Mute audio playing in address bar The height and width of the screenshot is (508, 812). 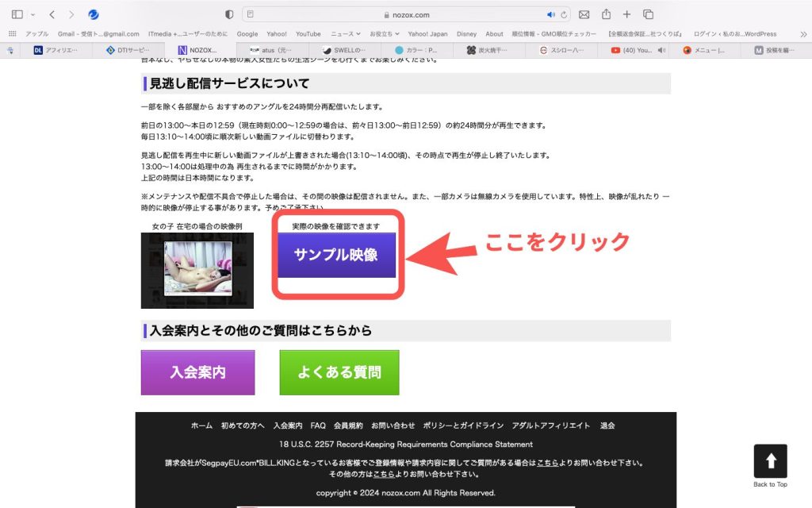point(551,14)
